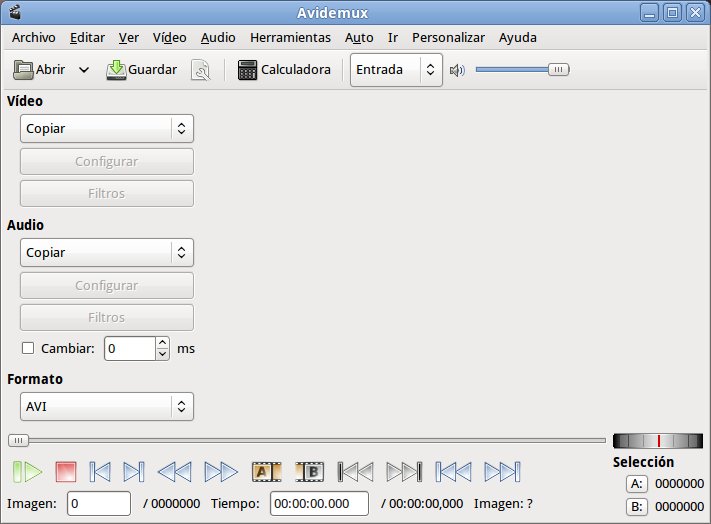Screen dimensions: 711x524
Task: Jump to previous keyframe double-arrow icon
Action: click(x=175, y=472)
